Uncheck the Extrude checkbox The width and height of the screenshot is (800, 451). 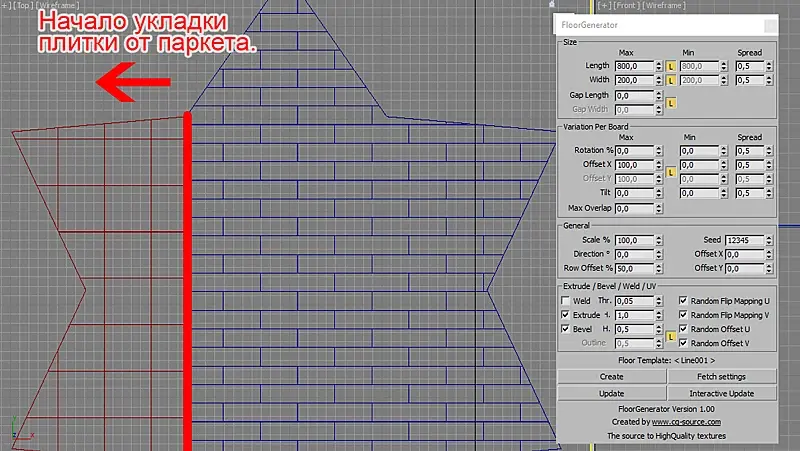point(565,315)
